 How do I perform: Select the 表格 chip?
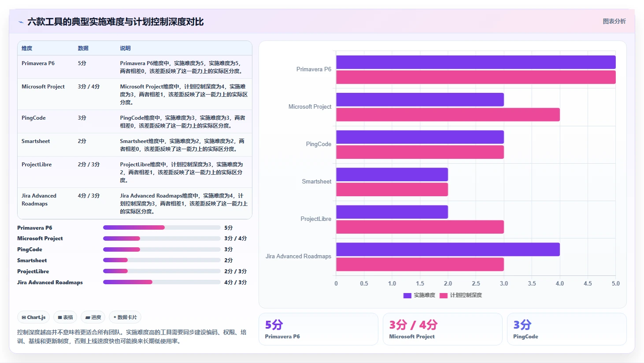click(65, 317)
